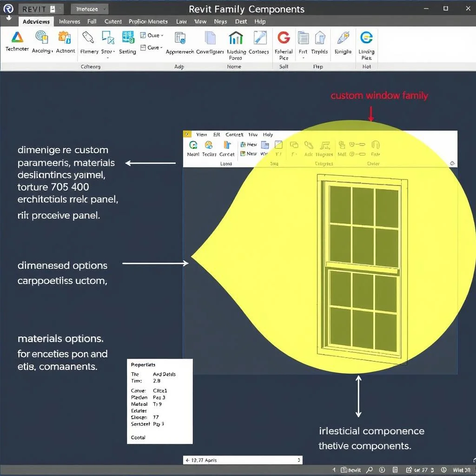Viewport: 476px width, 476px height.
Task: Click the Revit icon in the system tray
Action: click(344, 469)
